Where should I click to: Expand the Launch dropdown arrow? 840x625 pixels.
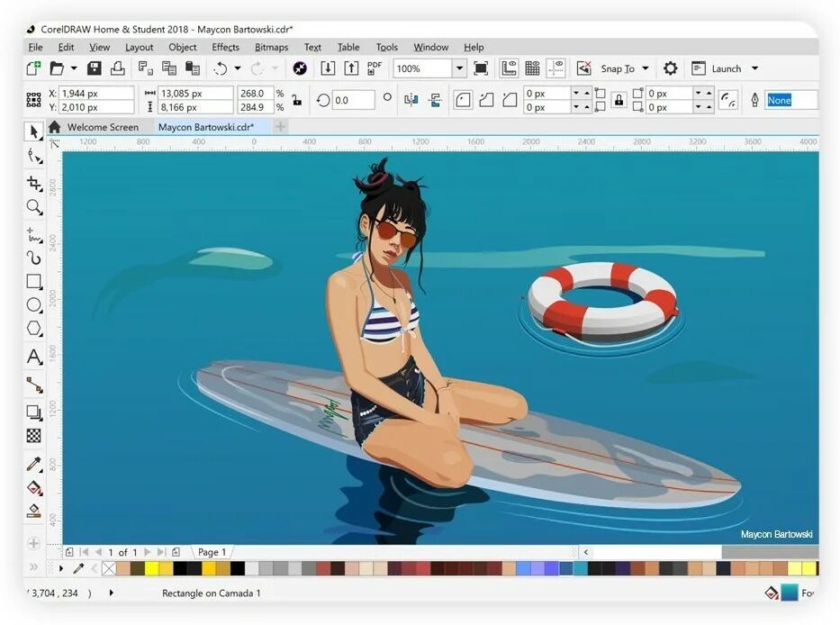pos(754,68)
